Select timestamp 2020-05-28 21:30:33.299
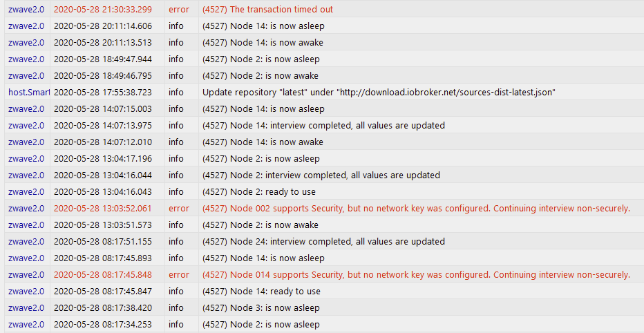The image size is (644, 333). (103, 9)
